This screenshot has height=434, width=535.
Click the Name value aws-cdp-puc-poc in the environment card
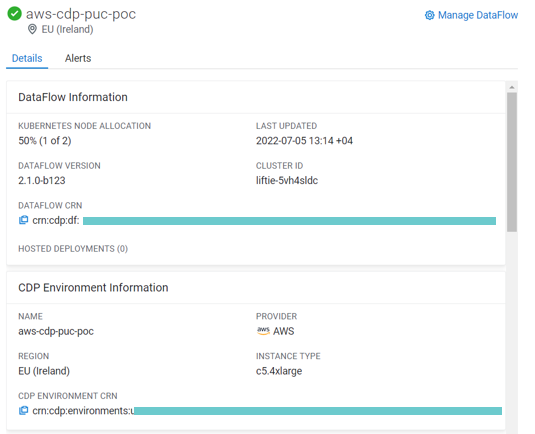click(x=56, y=331)
